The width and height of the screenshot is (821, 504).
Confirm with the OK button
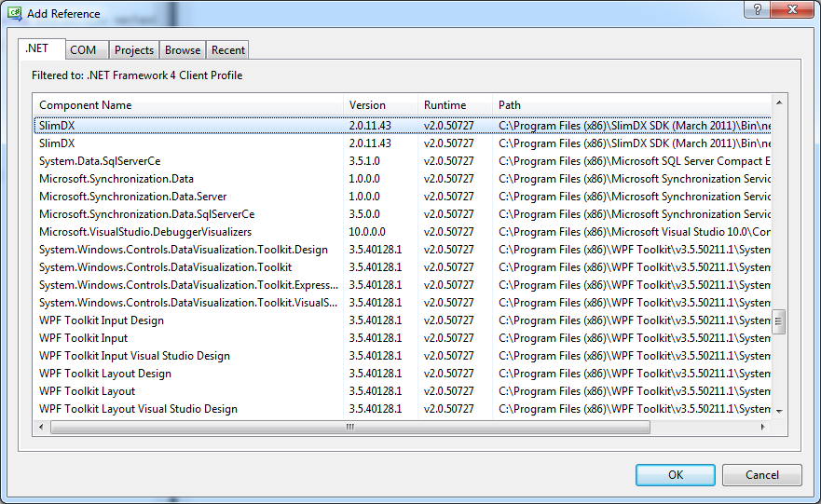point(675,475)
